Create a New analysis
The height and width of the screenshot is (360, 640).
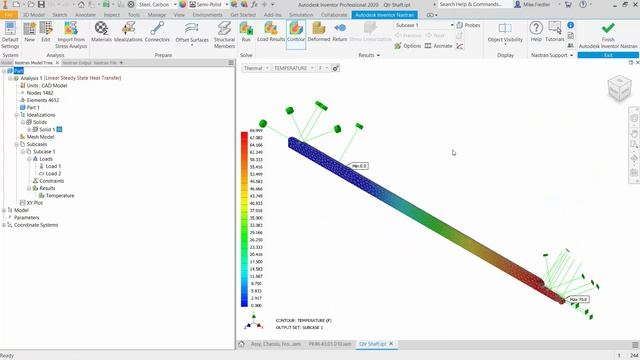pyautogui.click(x=29, y=32)
